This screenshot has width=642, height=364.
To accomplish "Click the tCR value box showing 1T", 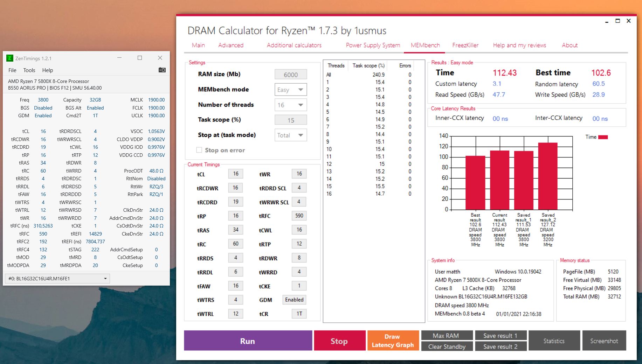I will (299, 314).
